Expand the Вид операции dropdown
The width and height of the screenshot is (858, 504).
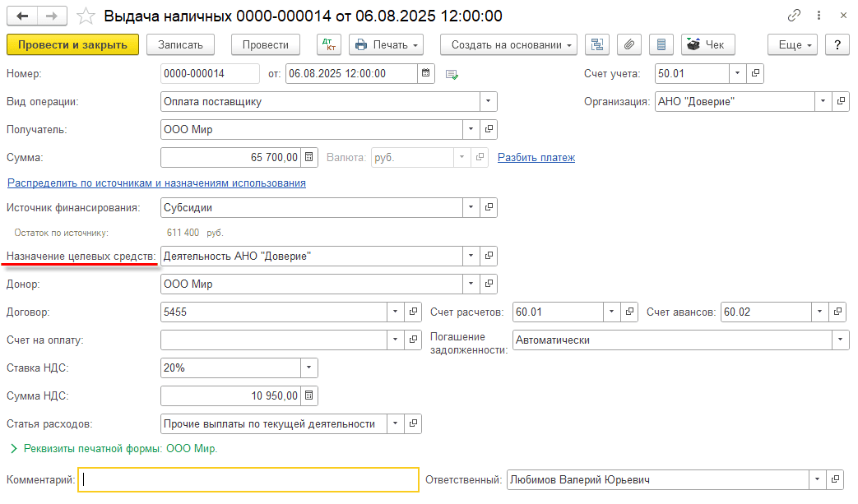(489, 101)
